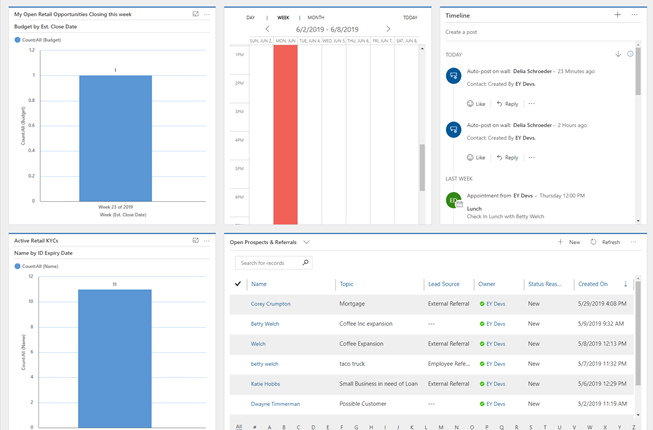The image size is (653, 430).
Task: Toggle the select-all checkmark in grid header
Action: pyautogui.click(x=238, y=284)
